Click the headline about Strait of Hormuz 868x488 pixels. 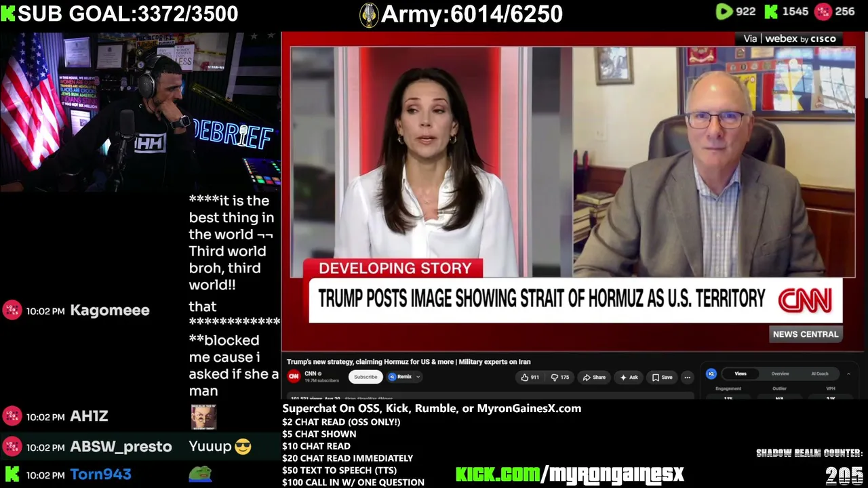(x=541, y=299)
